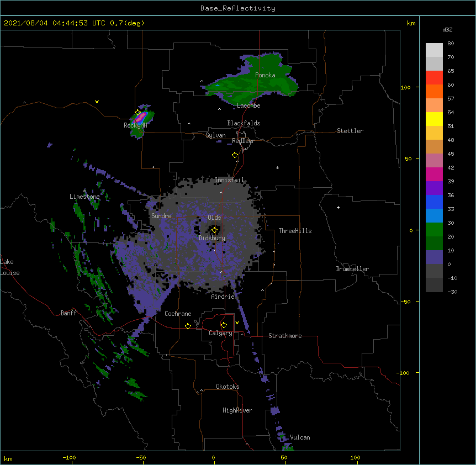
Task: Click the Ponoka city label
Action: pyautogui.click(x=265, y=75)
